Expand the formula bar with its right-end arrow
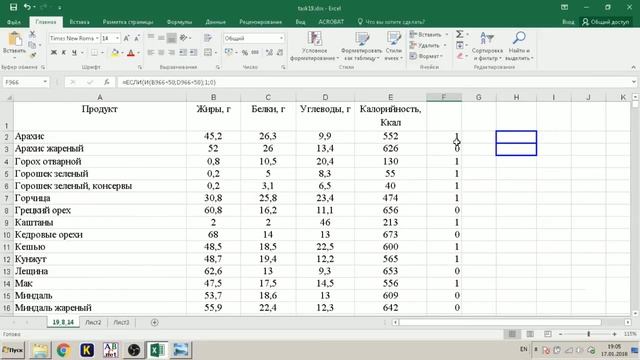Viewport: 640px width, 360px height. (x=633, y=82)
